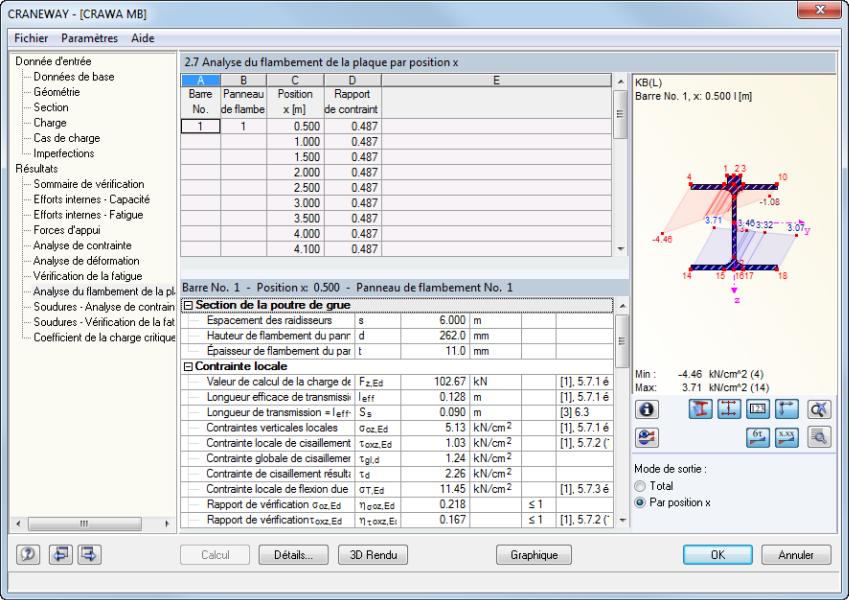
Task: Open the Section input page
Action: 51,107
